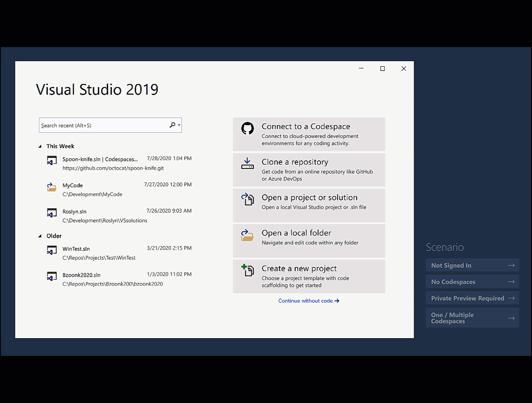This screenshot has width=532, height=403.
Task: Open the Connect to a Codespace card
Action: [309, 134]
